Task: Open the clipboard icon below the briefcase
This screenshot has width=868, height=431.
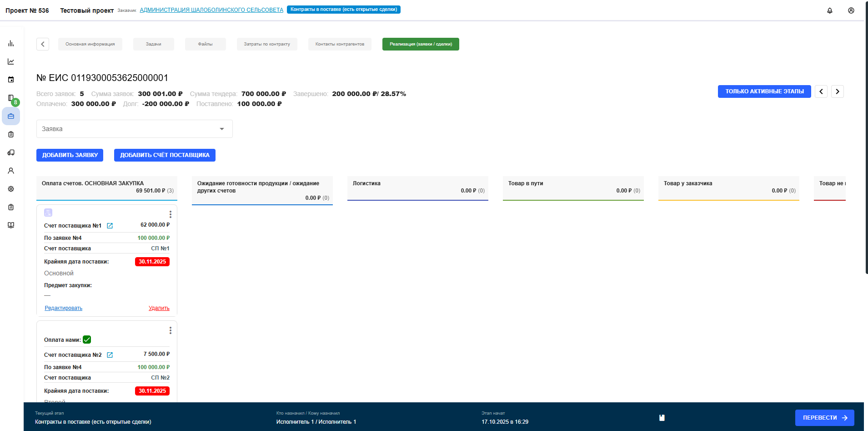Action: pos(11,134)
